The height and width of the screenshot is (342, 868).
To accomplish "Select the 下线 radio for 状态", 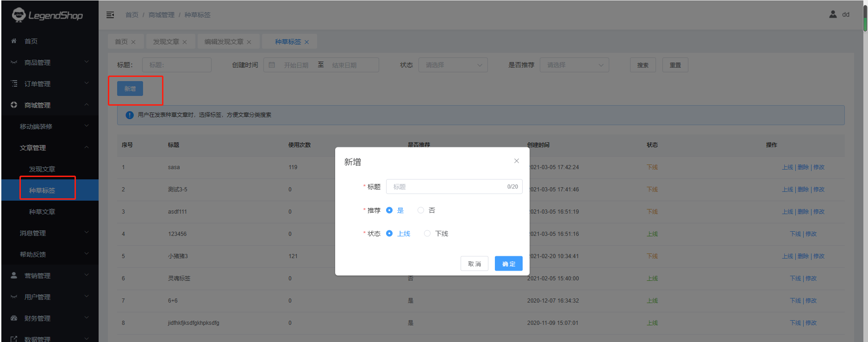I will tap(427, 234).
